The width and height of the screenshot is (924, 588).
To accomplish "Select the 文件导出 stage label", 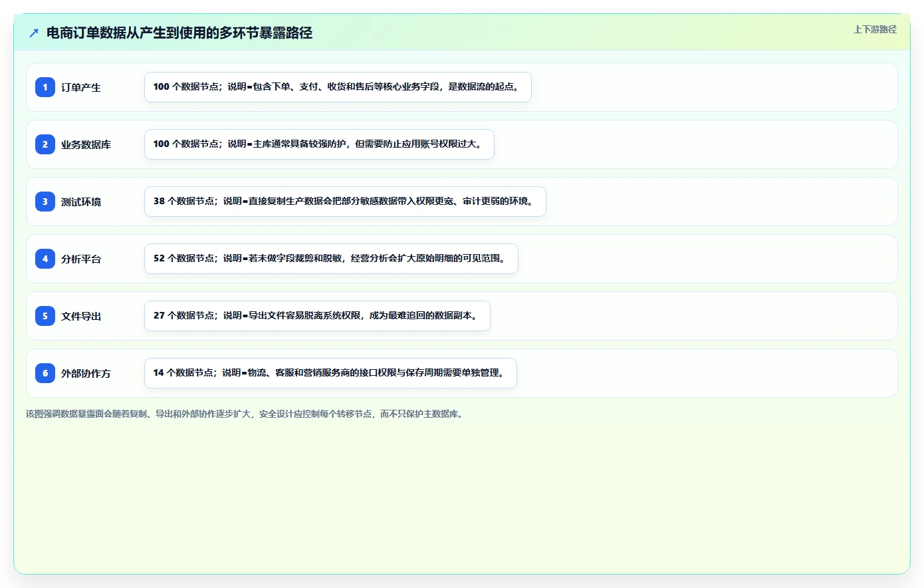I will tap(81, 316).
